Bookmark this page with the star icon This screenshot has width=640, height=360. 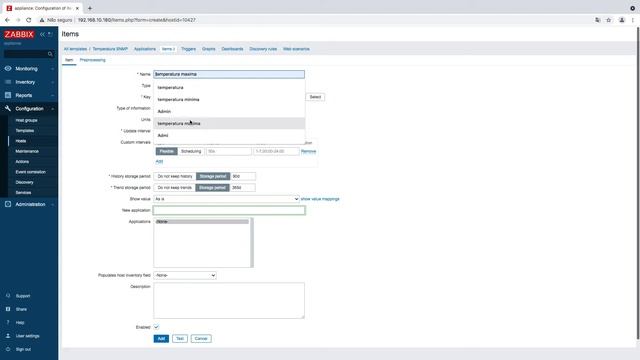609,20
